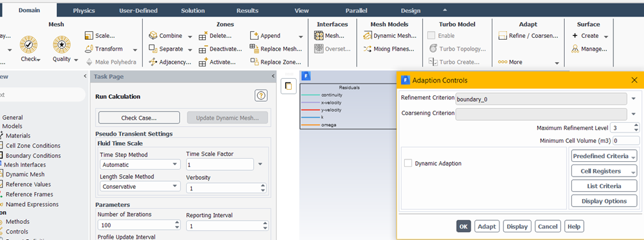644x240 pixels.
Task: Enable the Dynamic Adaption checkbox
Action: 408,163
